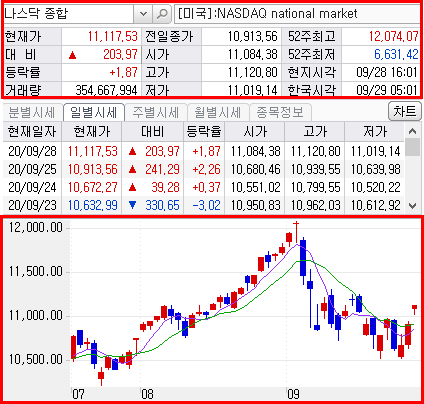424x404 pixels.
Task: Select the 20/09/28 row in the table
Action: coord(204,151)
